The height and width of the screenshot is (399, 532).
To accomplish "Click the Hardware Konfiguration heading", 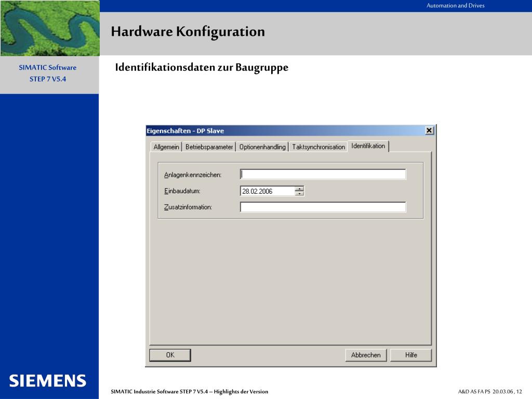I will point(188,32).
